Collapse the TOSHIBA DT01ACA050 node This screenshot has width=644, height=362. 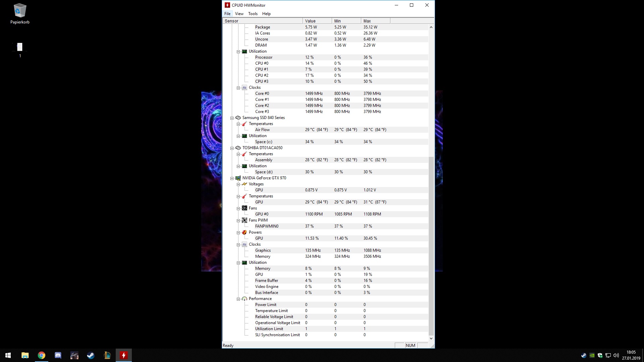coord(232,148)
